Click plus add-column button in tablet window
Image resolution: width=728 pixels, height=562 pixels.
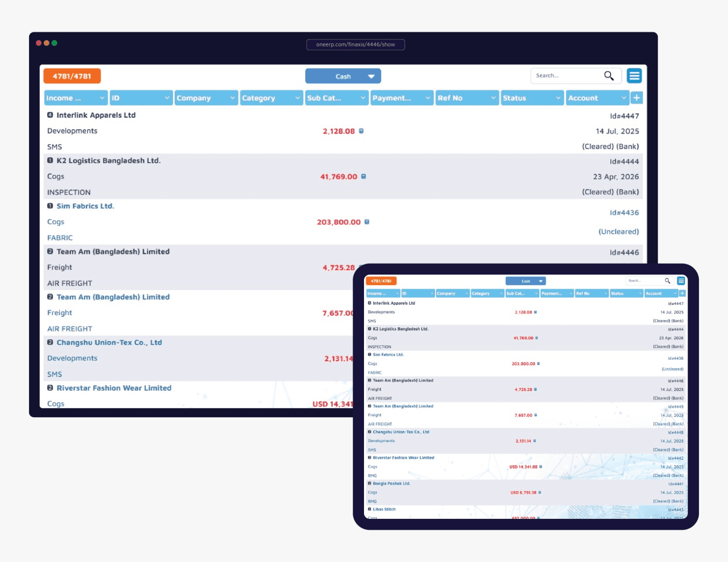[x=682, y=293]
